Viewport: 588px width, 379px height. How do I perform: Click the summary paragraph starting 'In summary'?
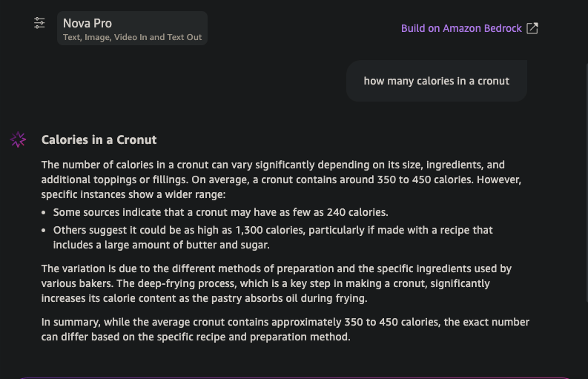(x=285, y=329)
